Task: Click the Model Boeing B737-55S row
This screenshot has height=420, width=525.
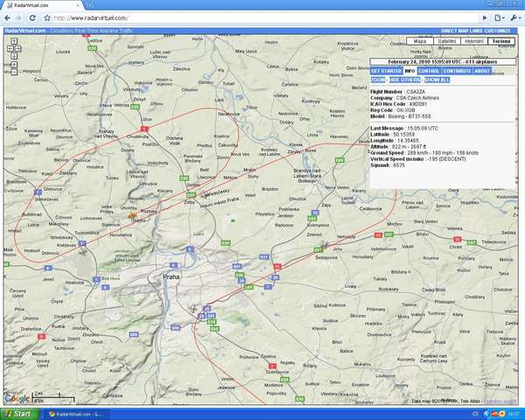Action: coord(401,116)
